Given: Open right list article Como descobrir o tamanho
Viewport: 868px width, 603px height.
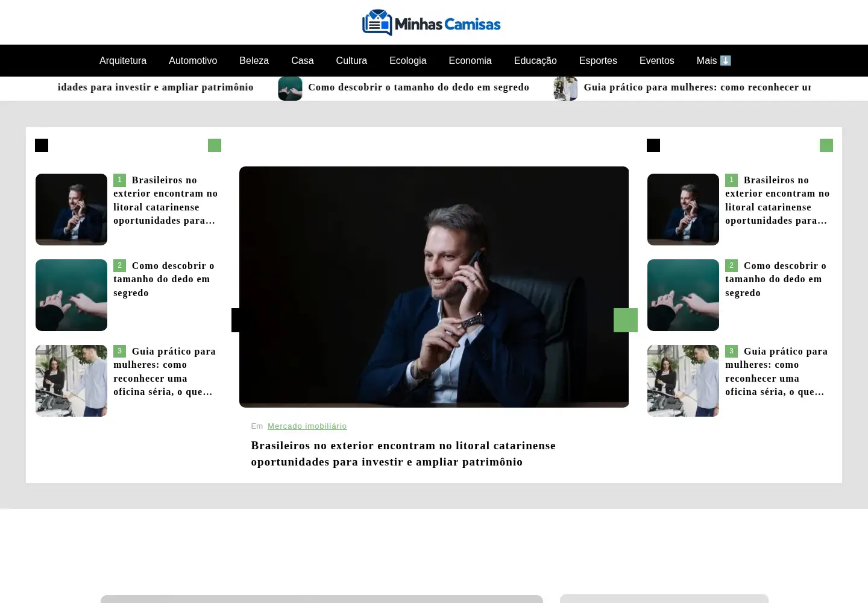Looking at the screenshot, I should [776, 279].
